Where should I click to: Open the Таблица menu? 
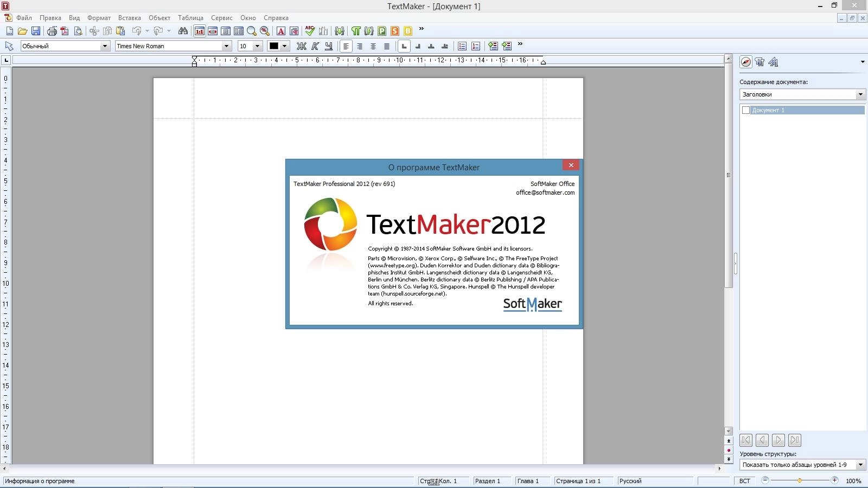pos(190,18)
